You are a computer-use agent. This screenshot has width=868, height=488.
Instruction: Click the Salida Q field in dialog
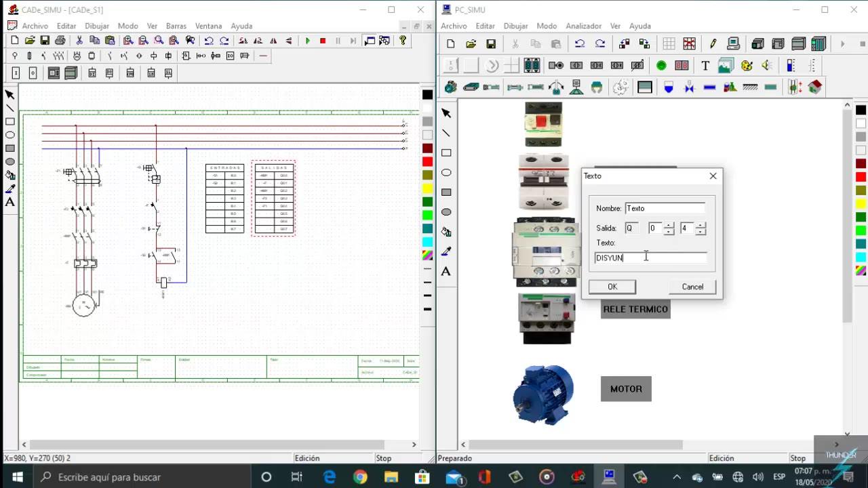tap(632, 228)
